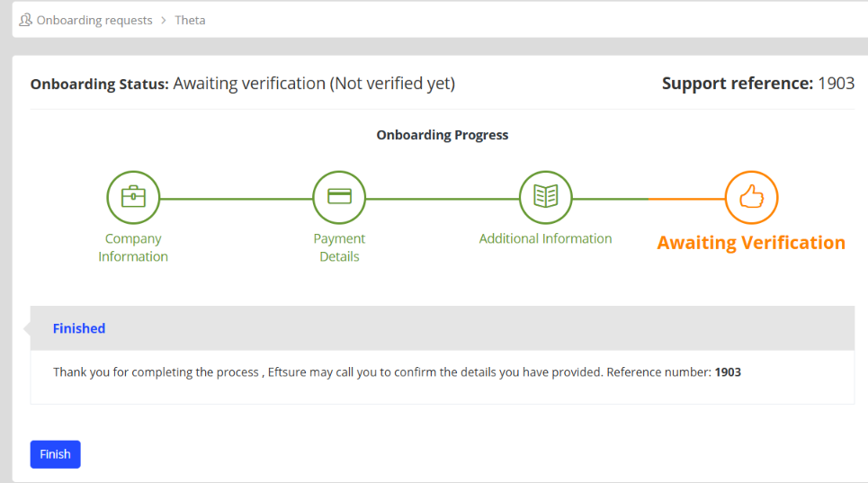Click the Support reference number 1903
The image size is (868, 483).
pyautogui.click(x=836, y=84)
